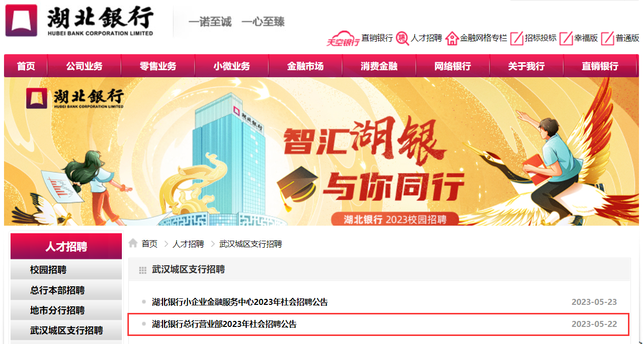
Task: Select 校园招聘 in the sidebar
Action: point(66,270)
